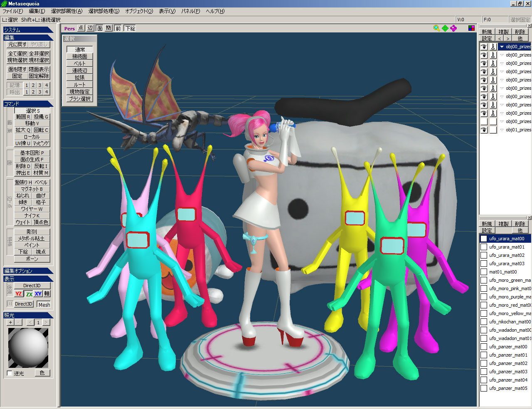Toggle 点 vertex display in viewport bar

point(81,28)
